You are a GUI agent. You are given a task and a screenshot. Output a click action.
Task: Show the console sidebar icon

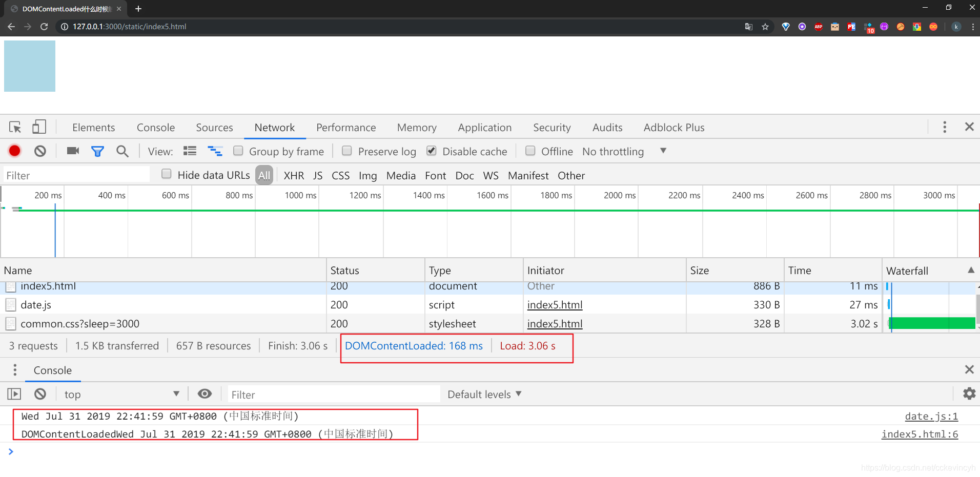(14, 394)
